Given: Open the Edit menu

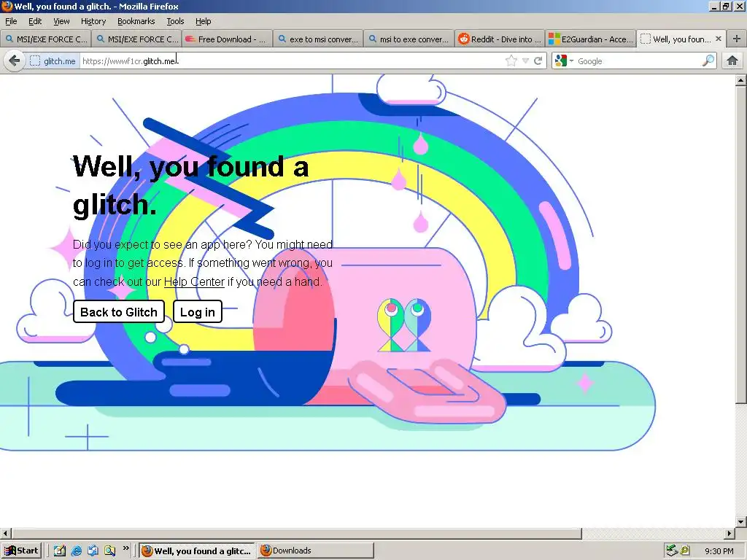Looking at the screenshot, I should (x=35, y=21).
